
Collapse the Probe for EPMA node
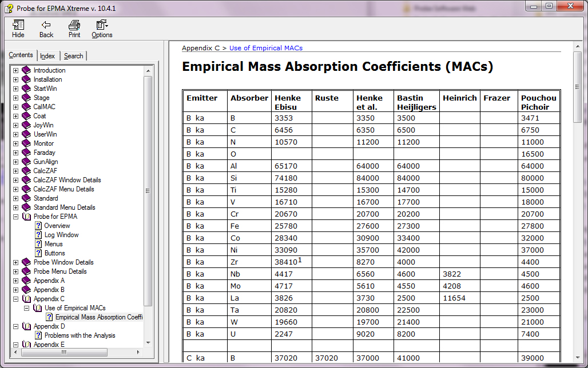click(x=16, y=217)
